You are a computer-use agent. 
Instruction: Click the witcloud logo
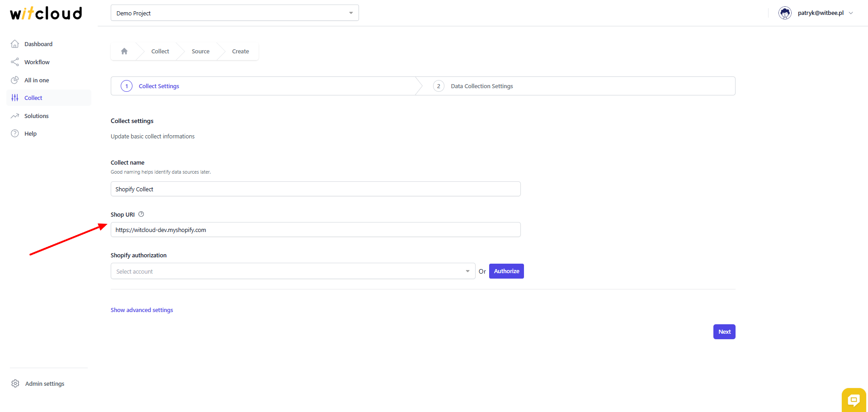click(46, 13)
